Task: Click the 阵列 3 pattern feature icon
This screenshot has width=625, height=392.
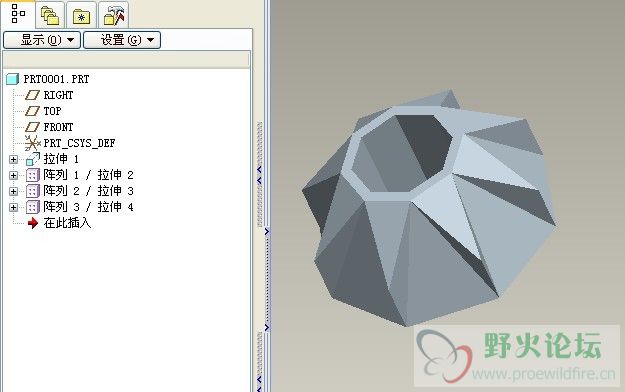Action: pos(33,207)
